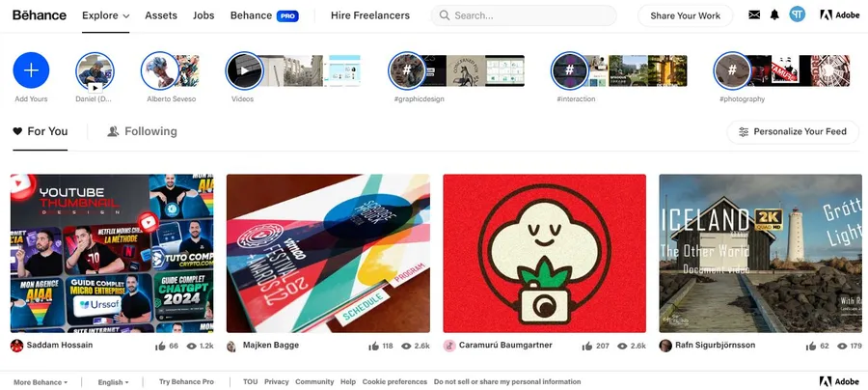The image size is (868, 390).
Task: Click the #graphicdesign label text
Action: coord(418,99)
